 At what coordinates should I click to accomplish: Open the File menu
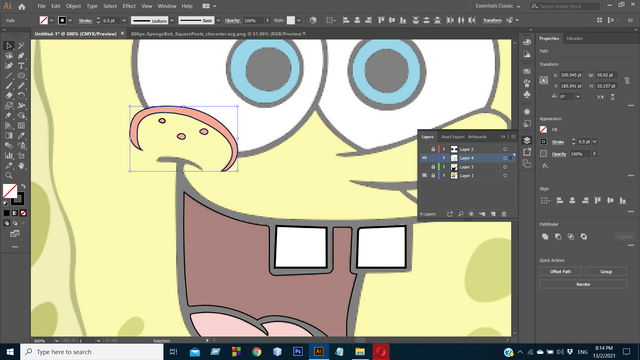(x=41, y=6)
